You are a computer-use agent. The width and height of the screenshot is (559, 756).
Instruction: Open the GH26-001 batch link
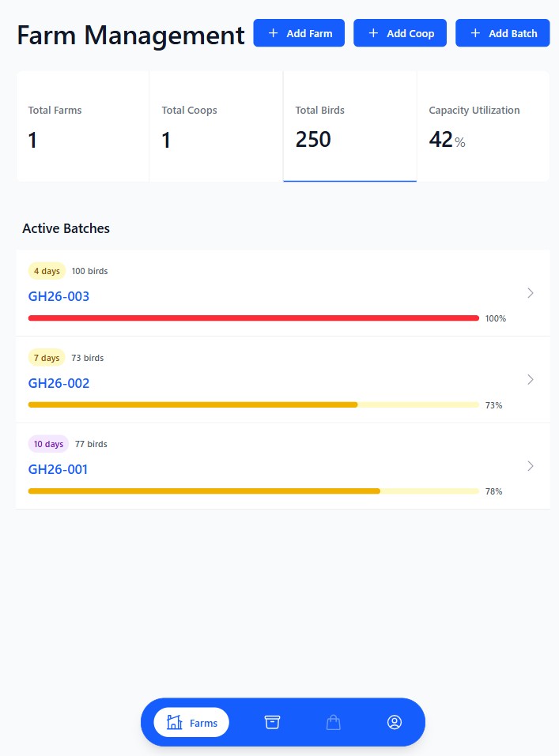coord(58,469)
